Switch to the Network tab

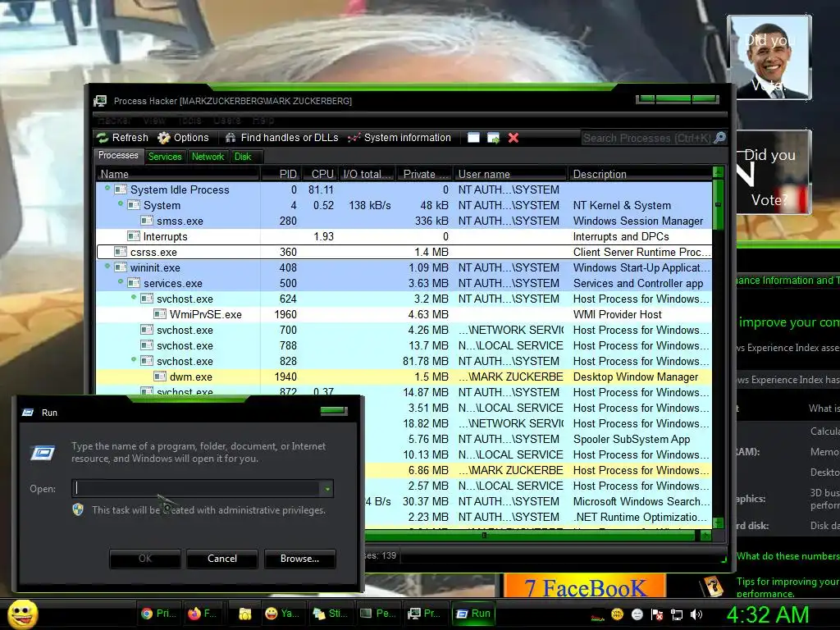click(208, 157)
